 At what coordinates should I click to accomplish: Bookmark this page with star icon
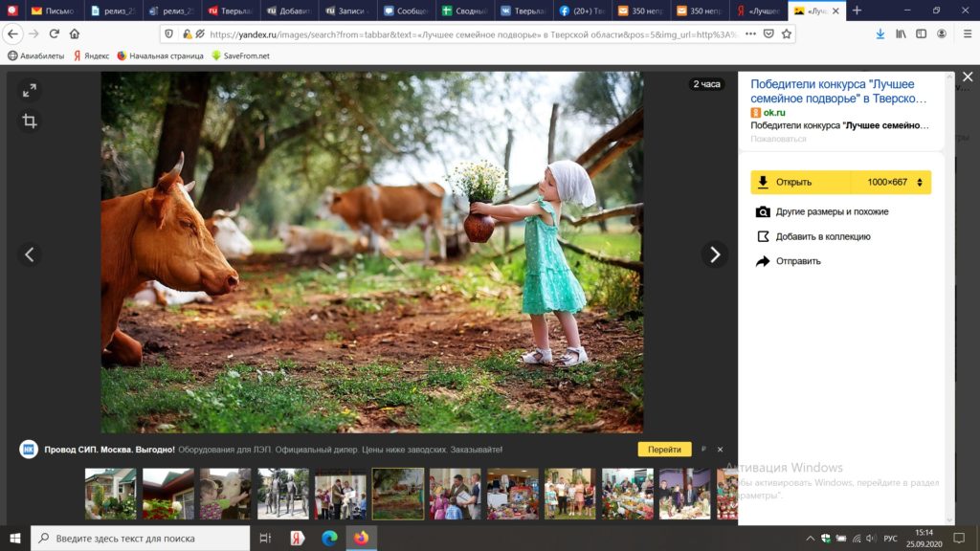coord(787,33)
